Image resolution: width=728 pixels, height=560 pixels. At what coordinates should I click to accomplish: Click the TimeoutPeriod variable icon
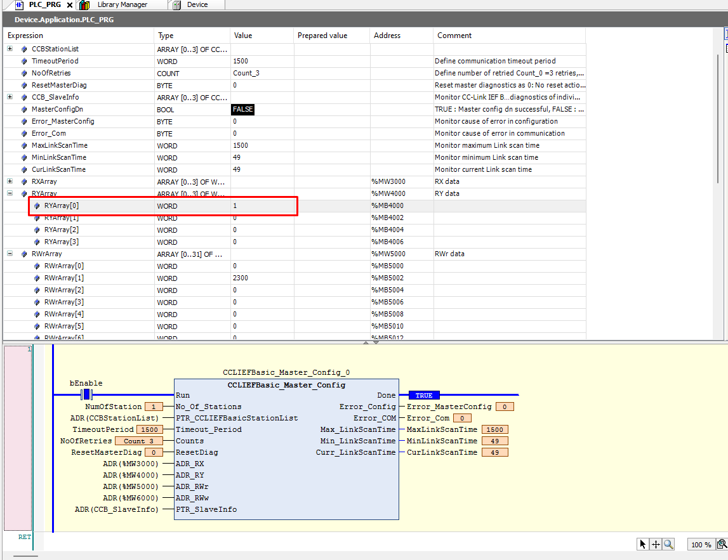click(x=24, y=62)
